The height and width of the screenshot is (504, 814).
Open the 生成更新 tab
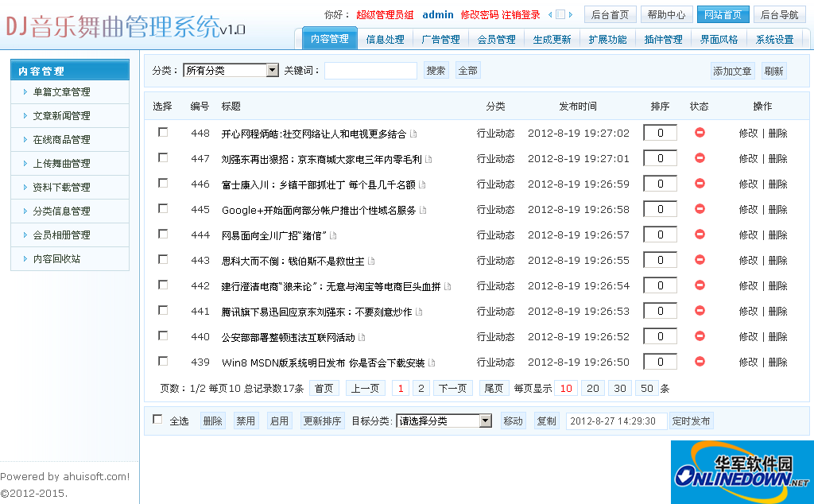[x=552, y=40]
